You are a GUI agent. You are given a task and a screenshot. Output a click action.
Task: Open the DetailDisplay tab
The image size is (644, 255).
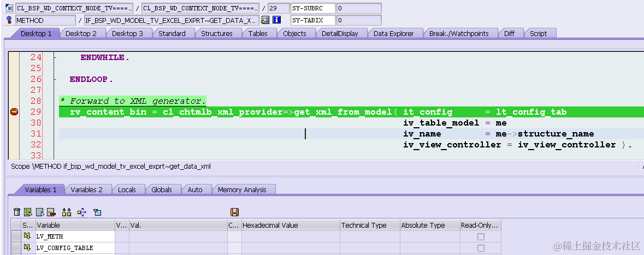340,34
